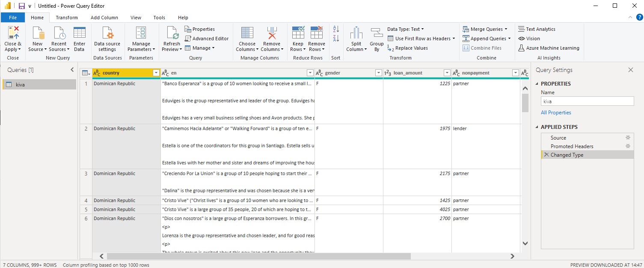Screen dimensions: 644x268
Task: Click Replace Values
Action: point(407,48)
